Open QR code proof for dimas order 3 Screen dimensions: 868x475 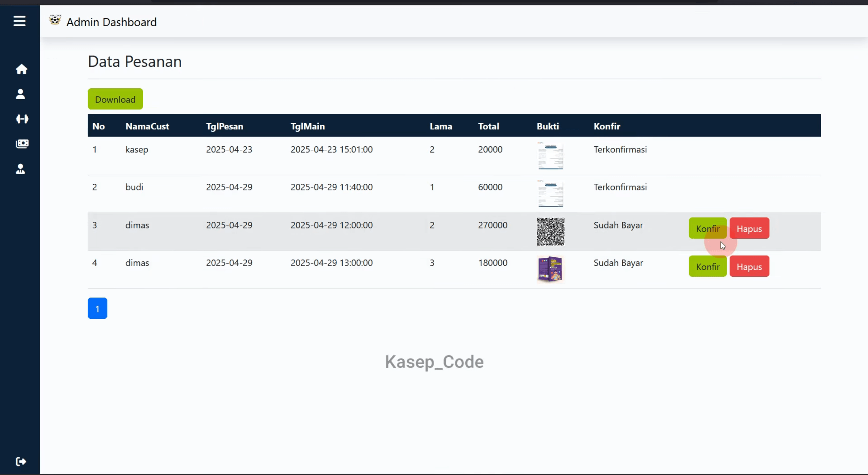click(x=551, y=232)
